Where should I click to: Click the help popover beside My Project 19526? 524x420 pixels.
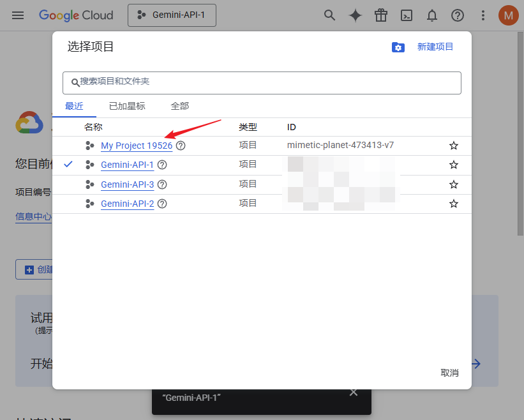pyautogui.click(x=181, y=146)
